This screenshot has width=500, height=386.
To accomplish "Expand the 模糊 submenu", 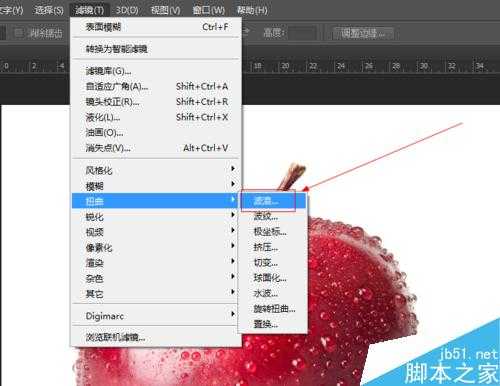I will pyautogui.click(x=156, y=186).
